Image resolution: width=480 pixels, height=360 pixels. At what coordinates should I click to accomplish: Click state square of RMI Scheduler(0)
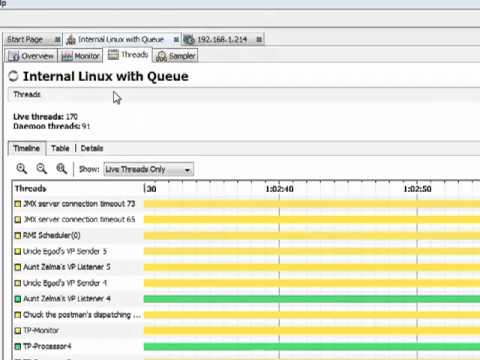point(18,236)
